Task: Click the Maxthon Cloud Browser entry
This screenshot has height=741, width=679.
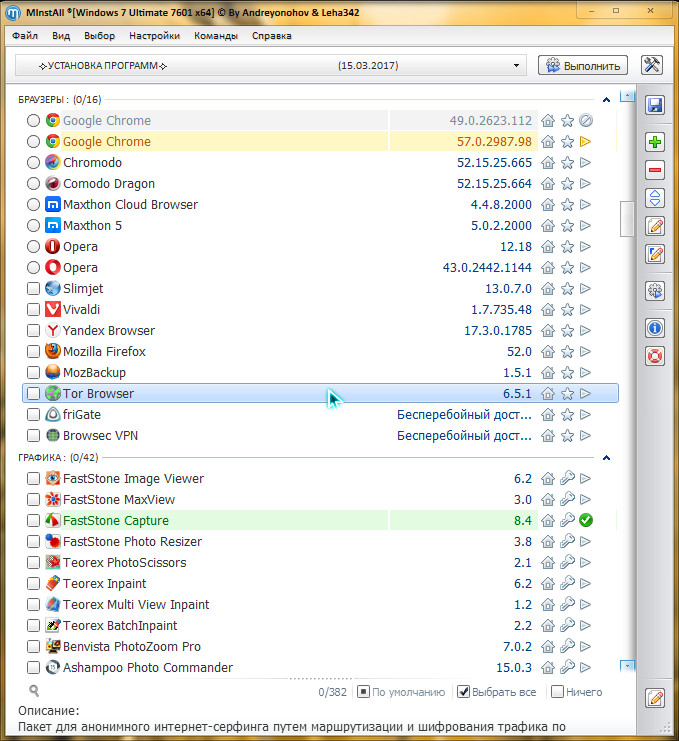Action: (130, 205)
